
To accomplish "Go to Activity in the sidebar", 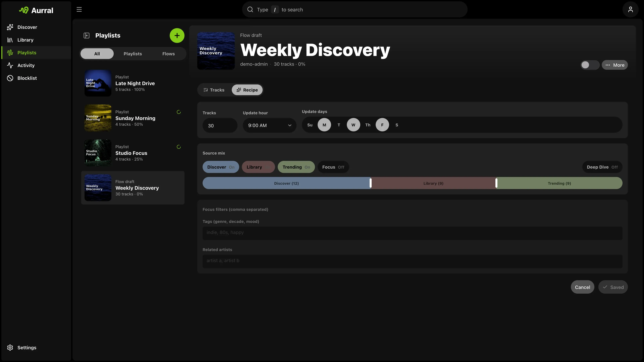I will click(x=36, y=66).
